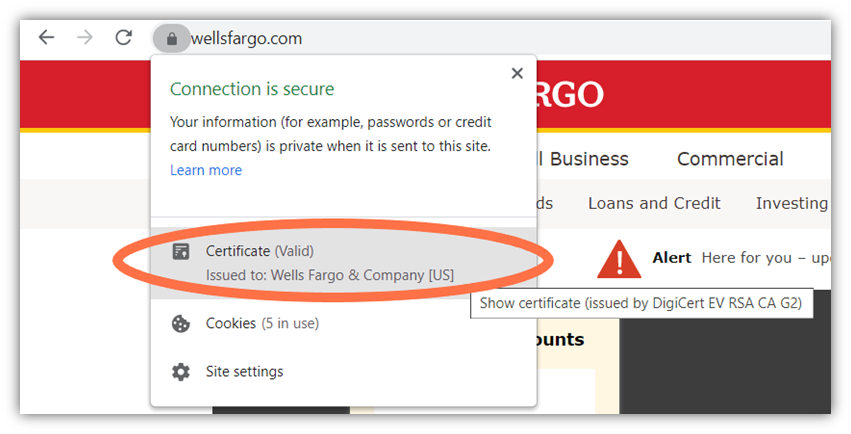Open the Investing menu

(x=792, y=203)
